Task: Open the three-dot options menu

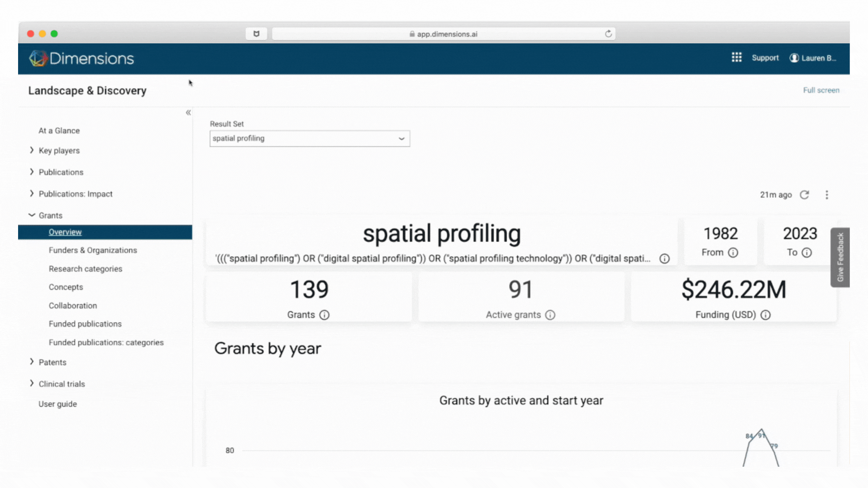Action: [x=827, y=195]
